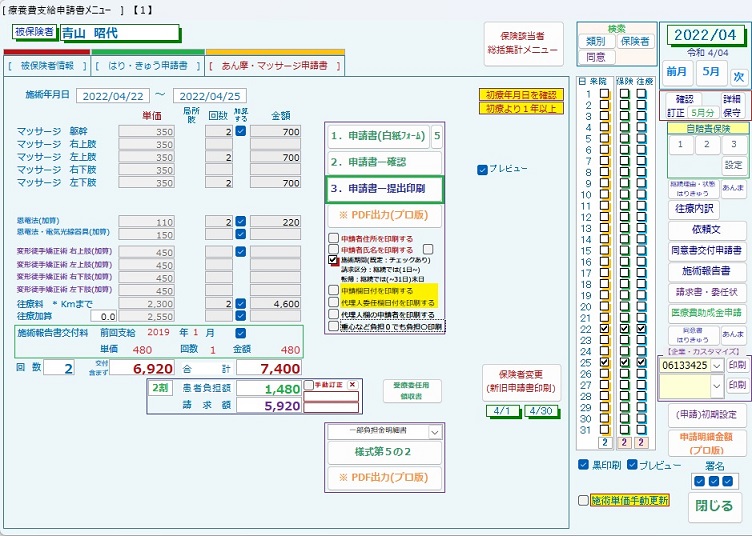This screenshot has height=536, width=752.
Task: Open 2. 申請書ー確認
Action: (x=384, y=163)
